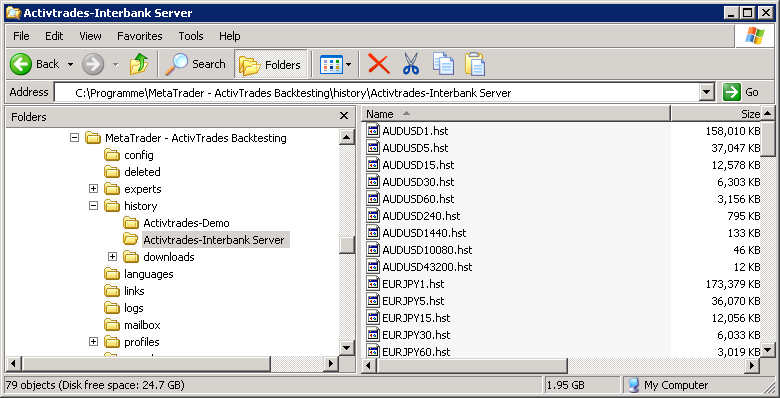Select Activtrades-Interbank Server folder in tree
The height and width of the screenshot is (398, 780).
point(206,240)
